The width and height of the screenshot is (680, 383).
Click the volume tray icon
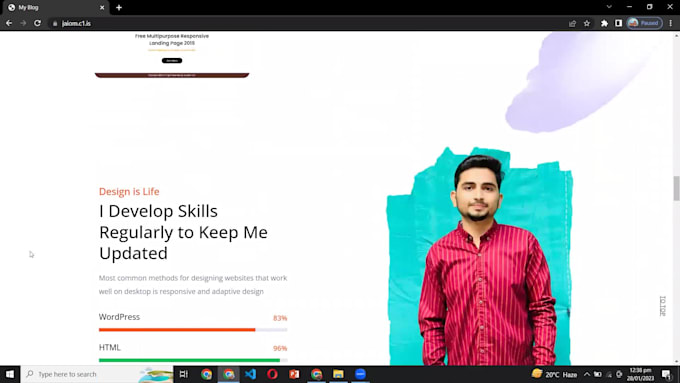click(619, 374)
